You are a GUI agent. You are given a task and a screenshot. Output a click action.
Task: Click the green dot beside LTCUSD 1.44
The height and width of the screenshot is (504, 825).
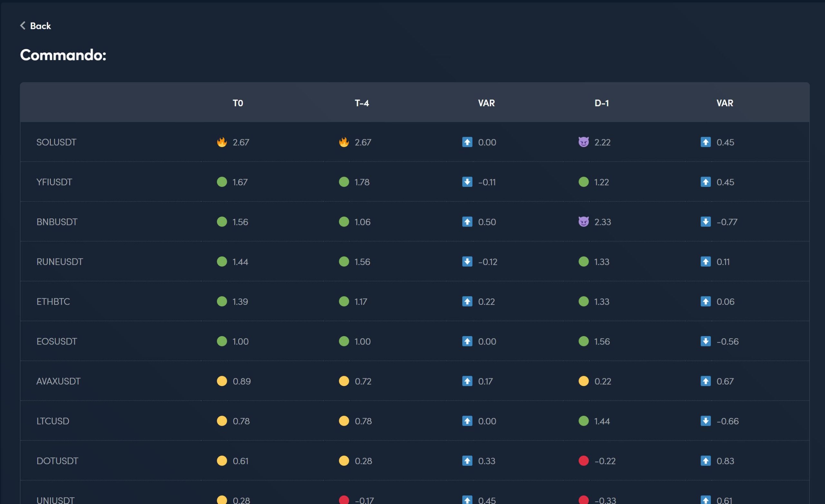pyautogui.click(x=583, y=421)
